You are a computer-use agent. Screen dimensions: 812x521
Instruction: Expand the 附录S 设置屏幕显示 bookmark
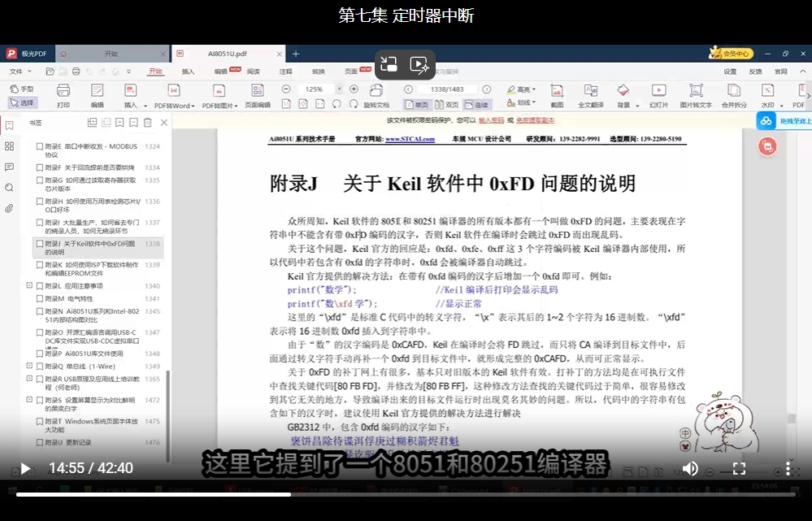point(29,400)
